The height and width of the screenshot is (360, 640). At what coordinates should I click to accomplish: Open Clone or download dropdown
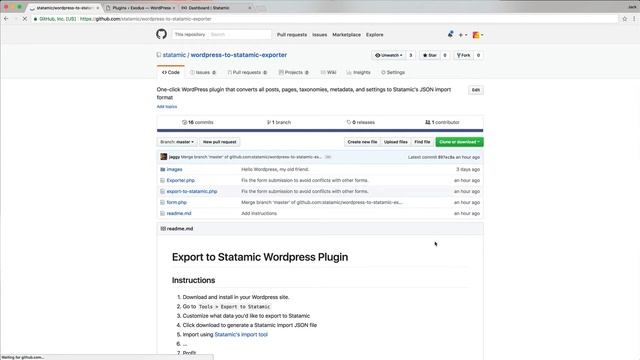459,142
